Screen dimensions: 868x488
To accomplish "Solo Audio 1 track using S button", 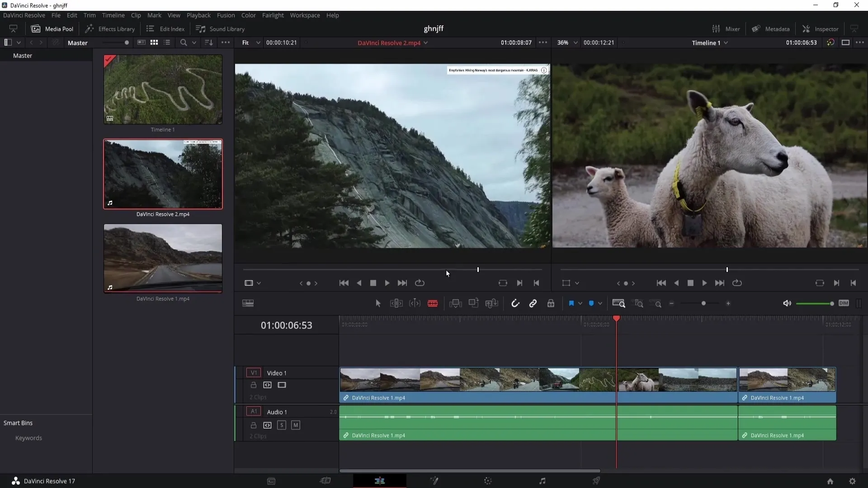I will 281,425.
